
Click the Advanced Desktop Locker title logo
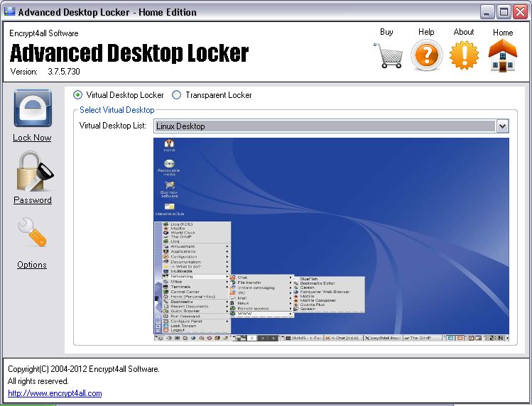click(129, 53)
